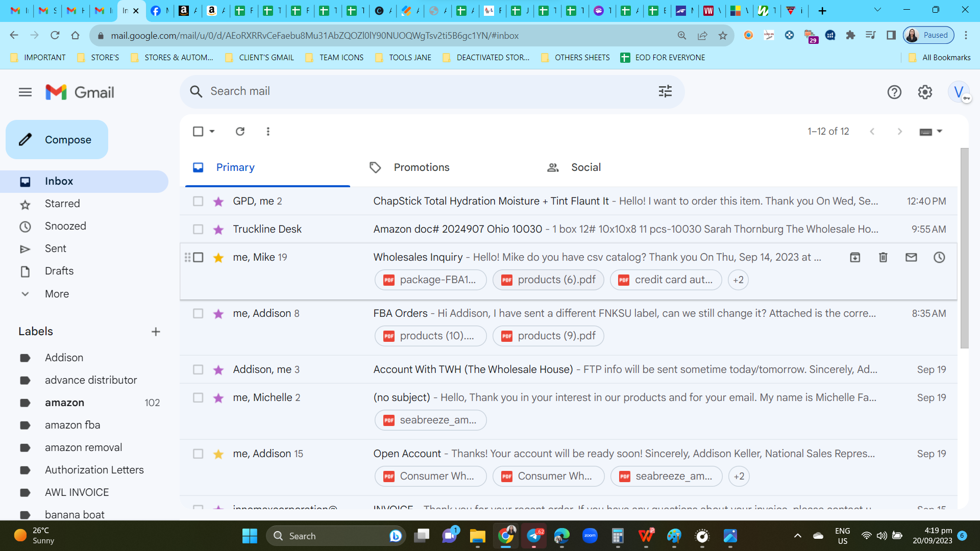The image size is (980, 551).
Task: Open the More options three-dot menu above inbox
Action: click(268, 131)
